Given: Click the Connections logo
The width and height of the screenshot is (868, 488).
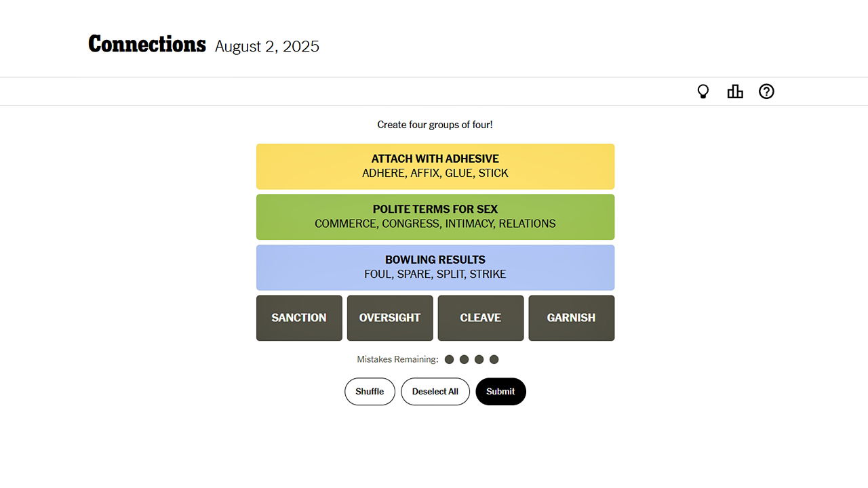Looking at the screenshot, I should click(146, 44).
